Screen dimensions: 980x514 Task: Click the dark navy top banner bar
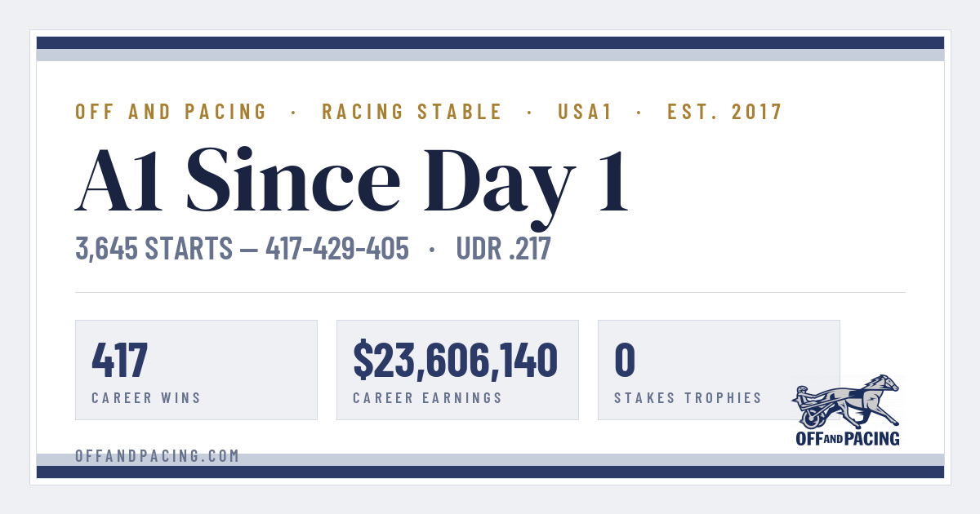490,42
